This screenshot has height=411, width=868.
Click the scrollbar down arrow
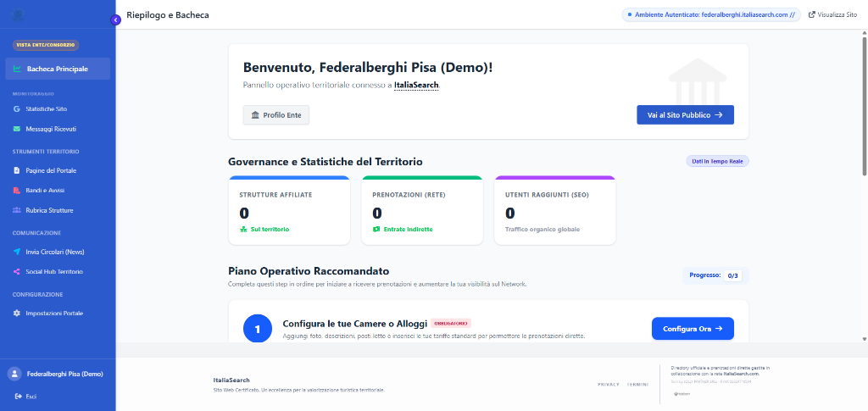pos(864,338)
